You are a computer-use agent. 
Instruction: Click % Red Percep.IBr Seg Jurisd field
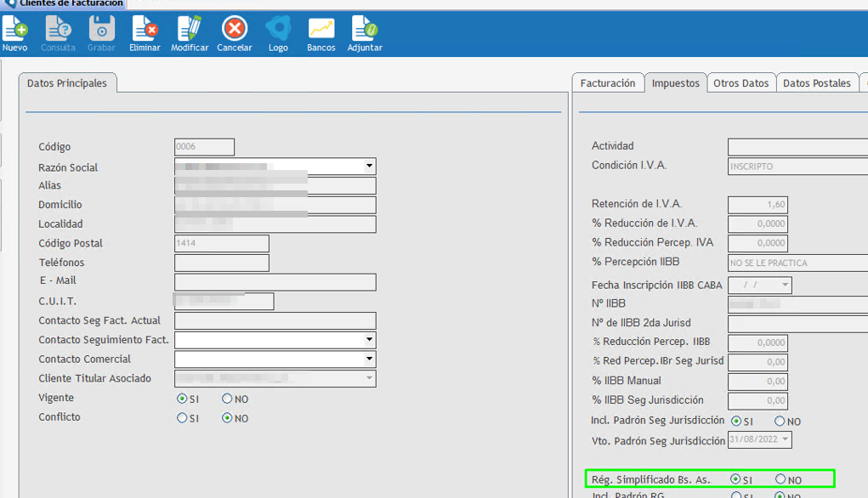tap(757, 362)
